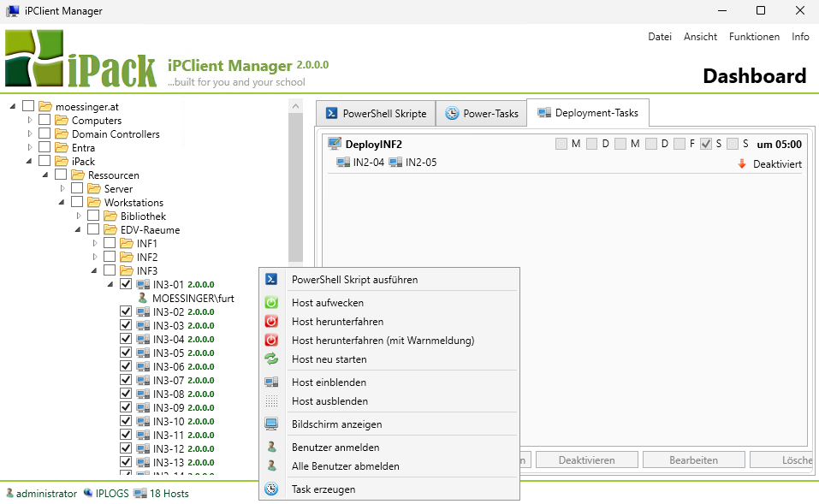Click the red "Host herunterfahren" icon
819x504 pixels.
(271, 321)
